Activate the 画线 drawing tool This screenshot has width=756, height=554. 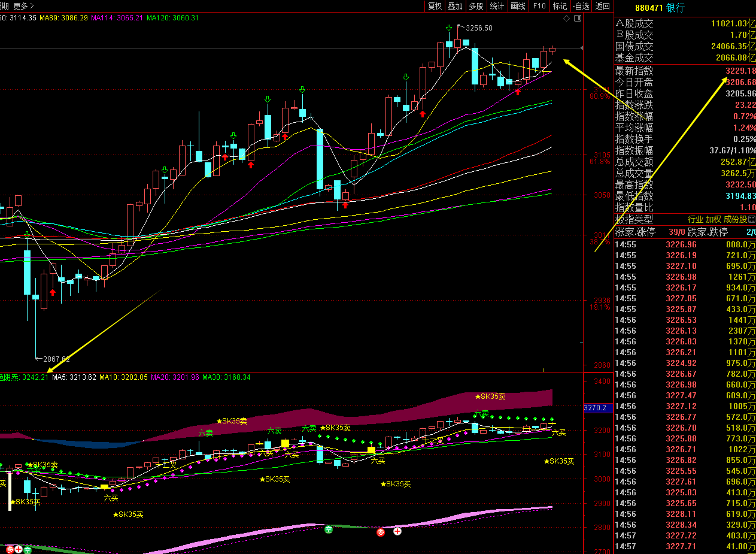pyautogui.click(x=518, y=6)
